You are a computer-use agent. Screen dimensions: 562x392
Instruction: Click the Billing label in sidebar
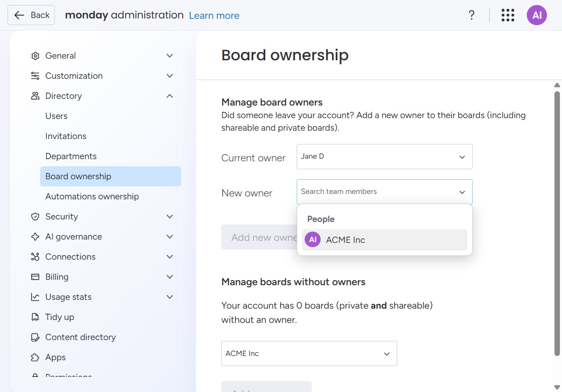(57, 277)
